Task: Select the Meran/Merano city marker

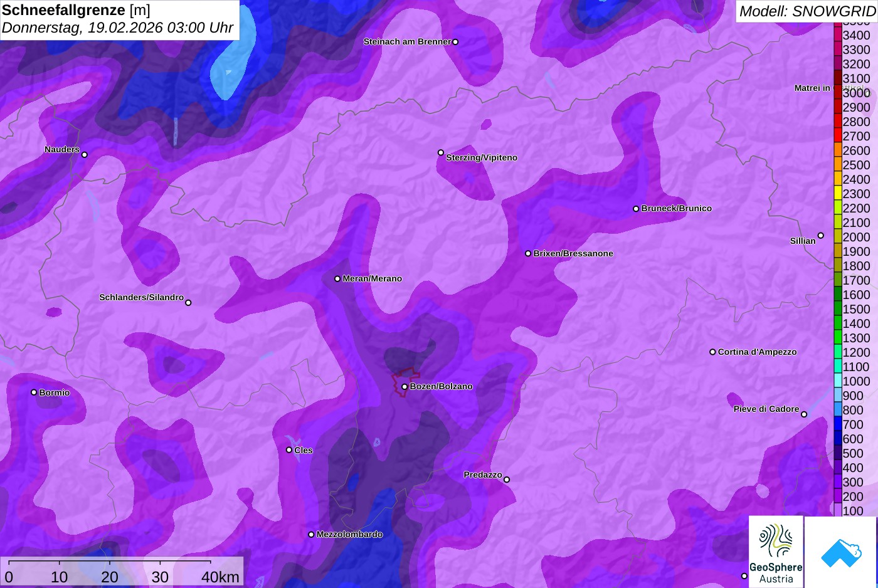Action: point(337,279)
